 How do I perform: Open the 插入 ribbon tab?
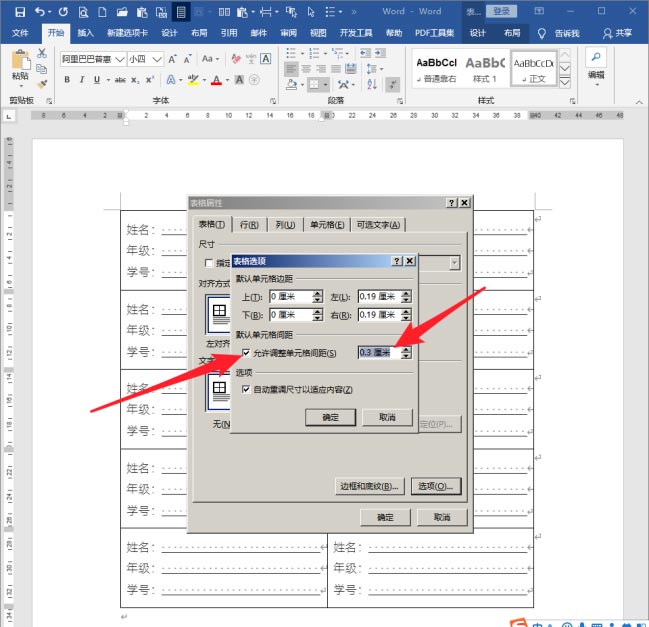coord(85,33)
